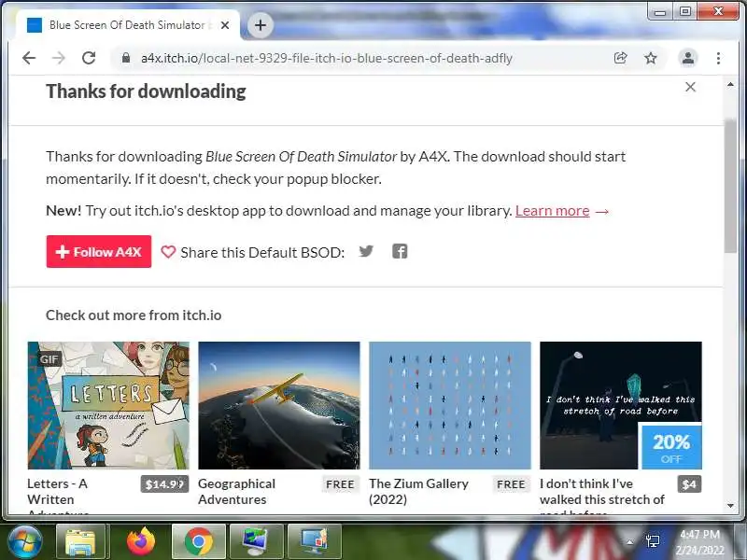Image resolution: width=747 pixels, height=560 pixels.
Task: Open the computer monitor taskbar app
Action: point(256,542)
